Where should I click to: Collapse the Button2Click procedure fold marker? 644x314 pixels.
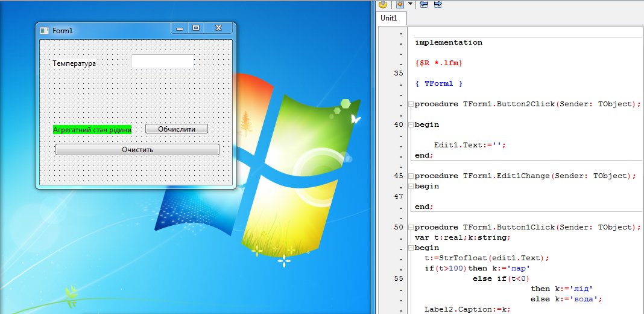[x=411, y=104]
